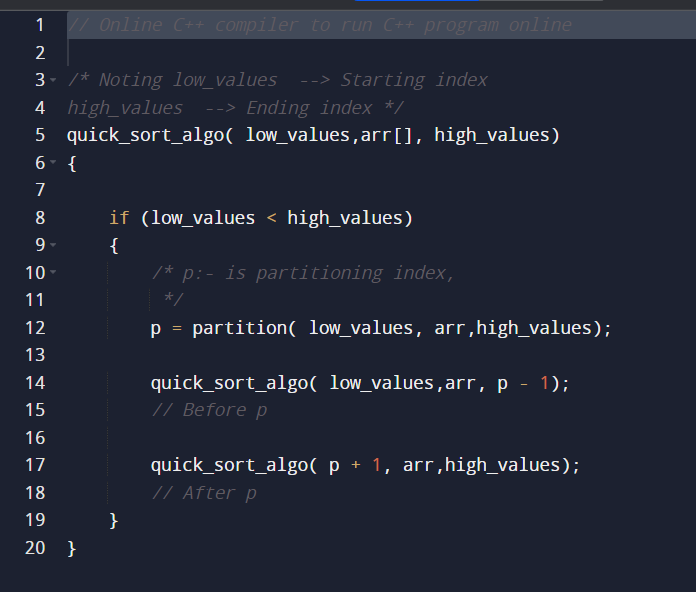Collapse the function body fold at line 6
696x592 pixels.
click(53, 162)
